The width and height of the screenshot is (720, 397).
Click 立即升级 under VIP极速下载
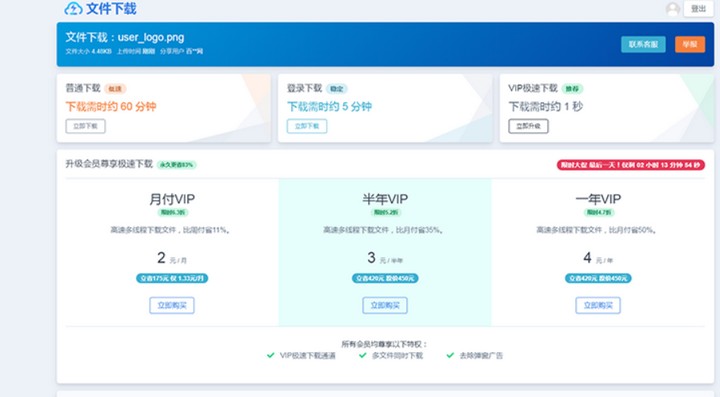coord(528,126)
